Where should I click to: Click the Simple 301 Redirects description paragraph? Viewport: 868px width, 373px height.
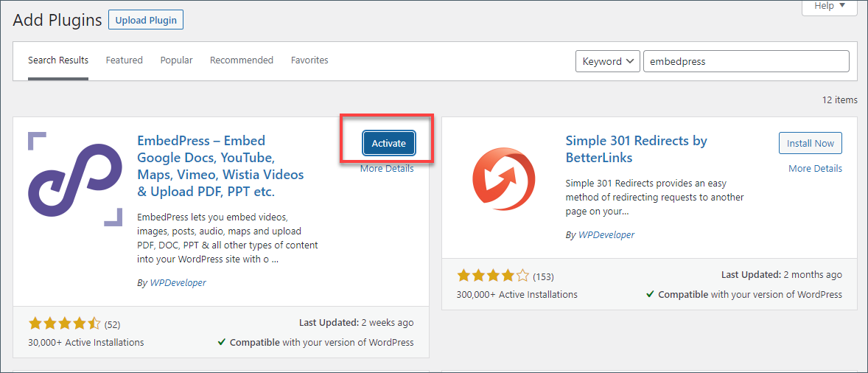[656, 197]
